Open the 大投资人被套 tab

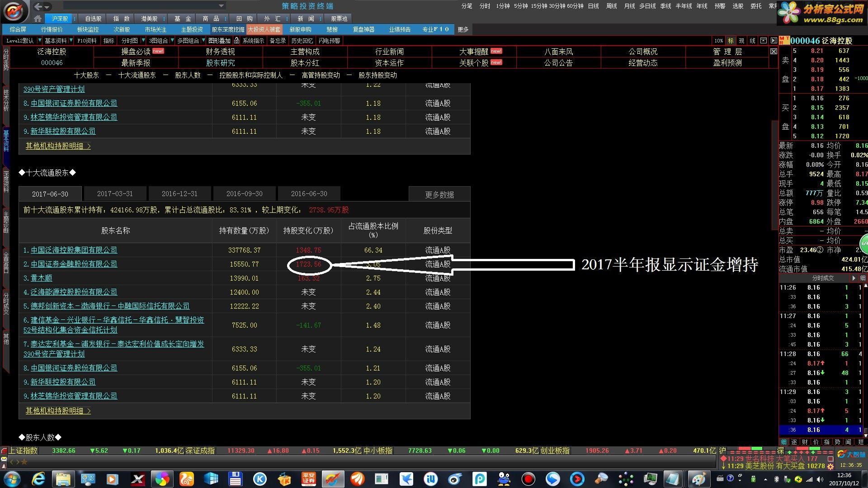[264, 29]
